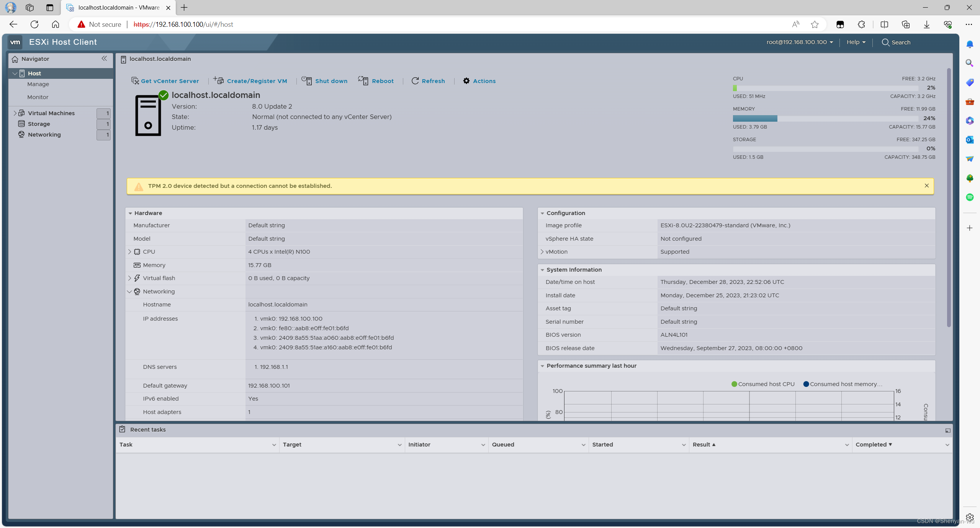Click the search magnifier icon in header
Image resolution: width=980 pixels, height=528 pixels.
click(x=885, y=42)
